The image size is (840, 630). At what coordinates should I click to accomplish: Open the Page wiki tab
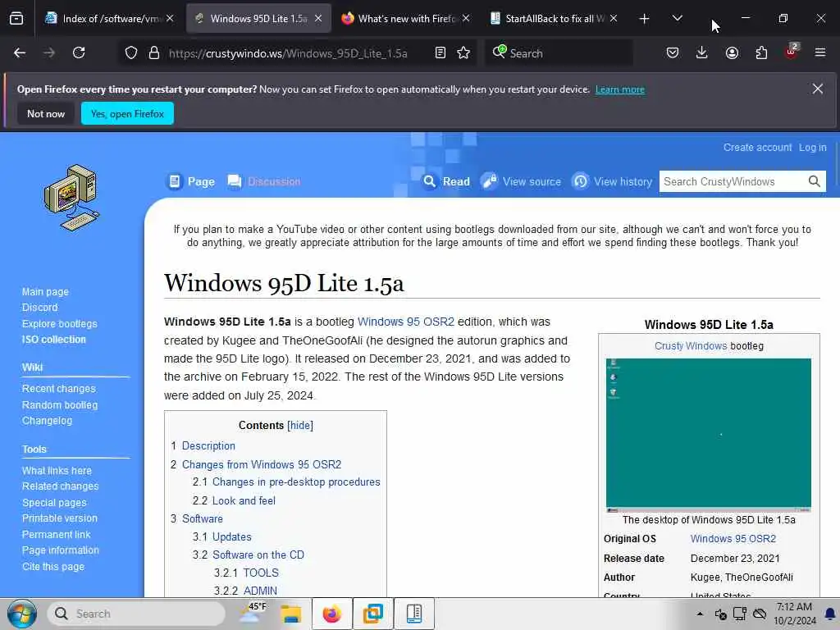tap(191, 181)
